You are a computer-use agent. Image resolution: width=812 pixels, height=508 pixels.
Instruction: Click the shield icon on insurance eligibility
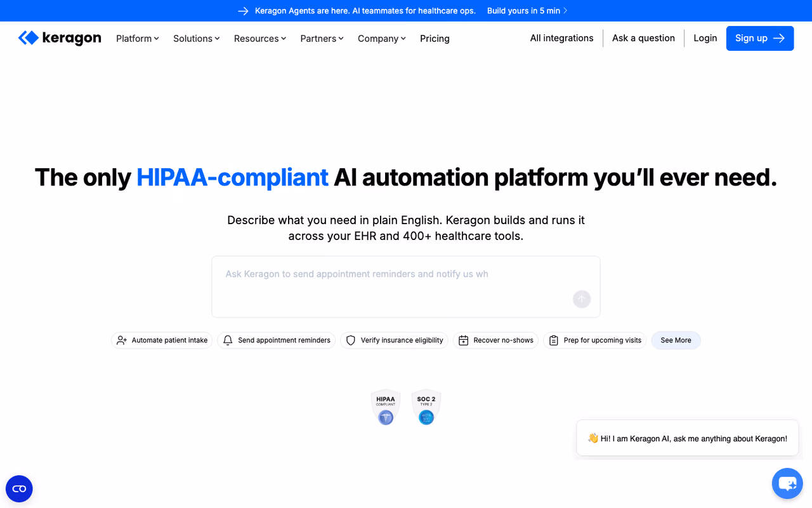point(351,340)
